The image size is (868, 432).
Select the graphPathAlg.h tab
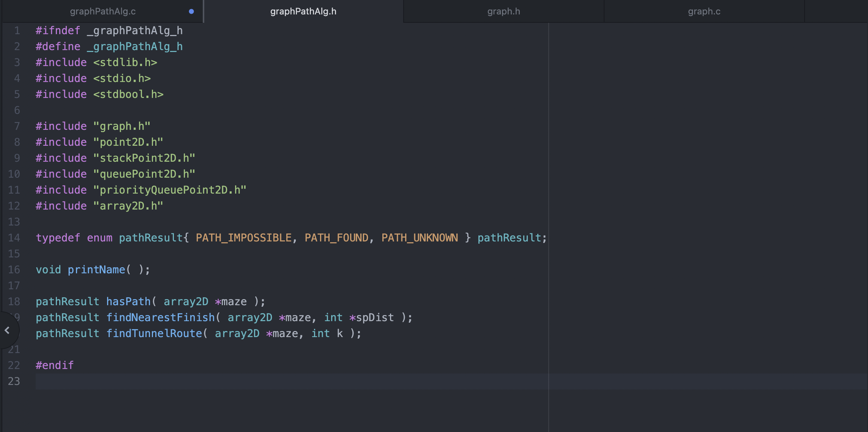(x=303, y=11)
